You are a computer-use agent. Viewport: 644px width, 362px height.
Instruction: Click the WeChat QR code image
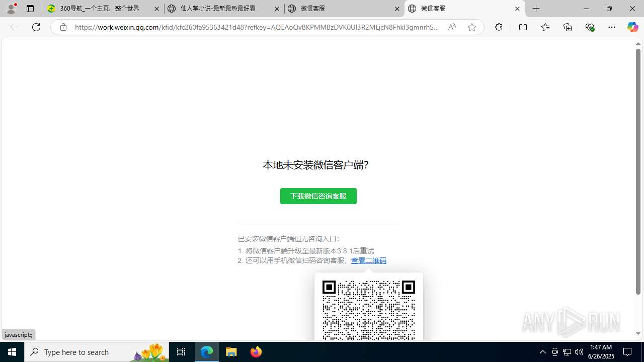(x=369, y=310)
